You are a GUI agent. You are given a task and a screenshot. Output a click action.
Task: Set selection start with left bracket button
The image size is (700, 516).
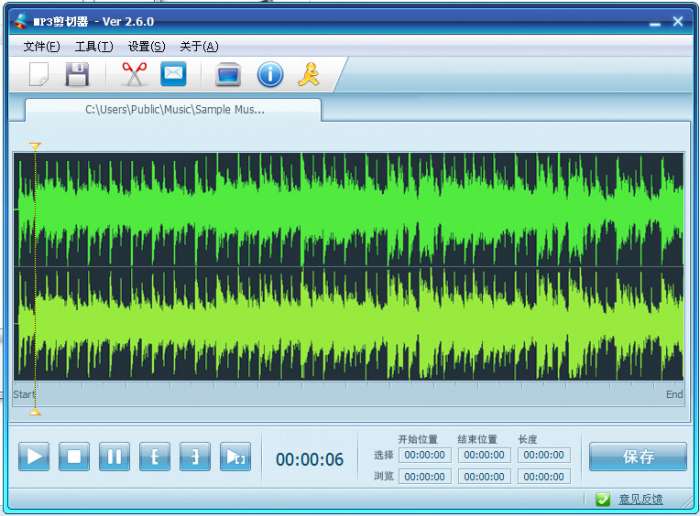point(154,457)
